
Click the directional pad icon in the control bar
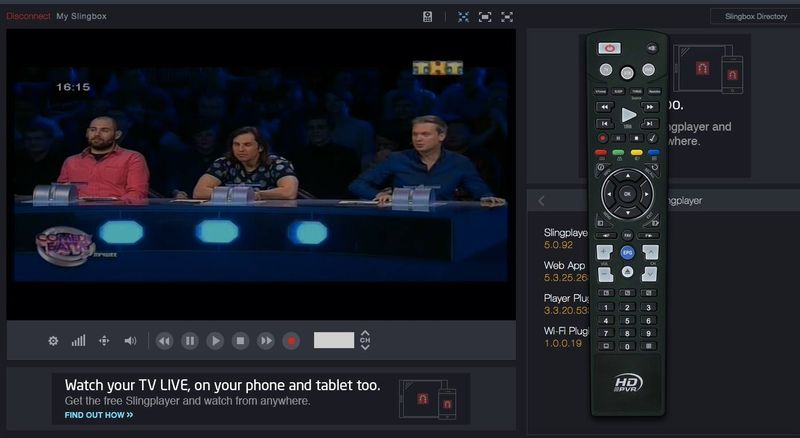pyautogui.click(x=104, y=341)
